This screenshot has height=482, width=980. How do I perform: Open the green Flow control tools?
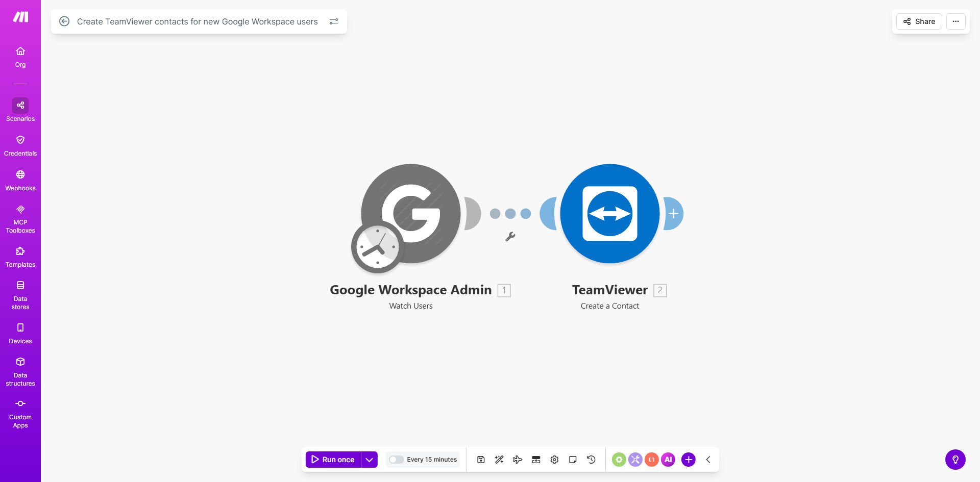click(619, 460)
